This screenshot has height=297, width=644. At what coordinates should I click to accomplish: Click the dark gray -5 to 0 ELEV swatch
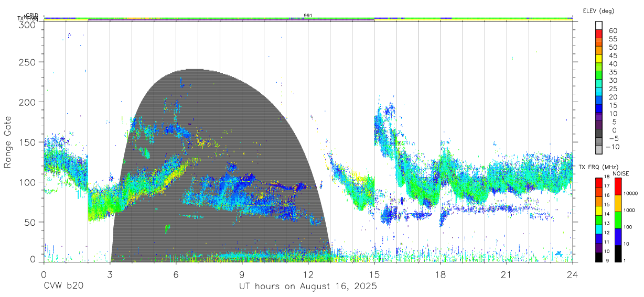pos(599,134)
